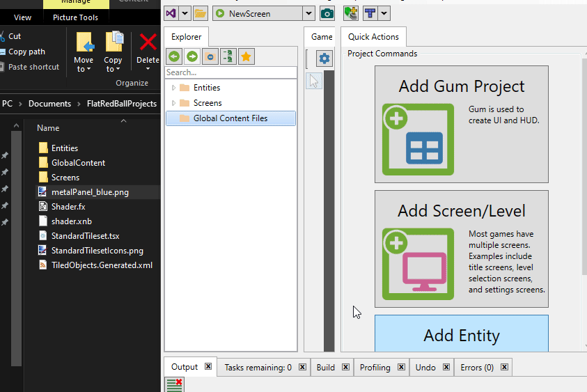The width and height of the screenshot is (587, 392).
Task: Click the navigate back green arrow
Action: pos(173,57)
